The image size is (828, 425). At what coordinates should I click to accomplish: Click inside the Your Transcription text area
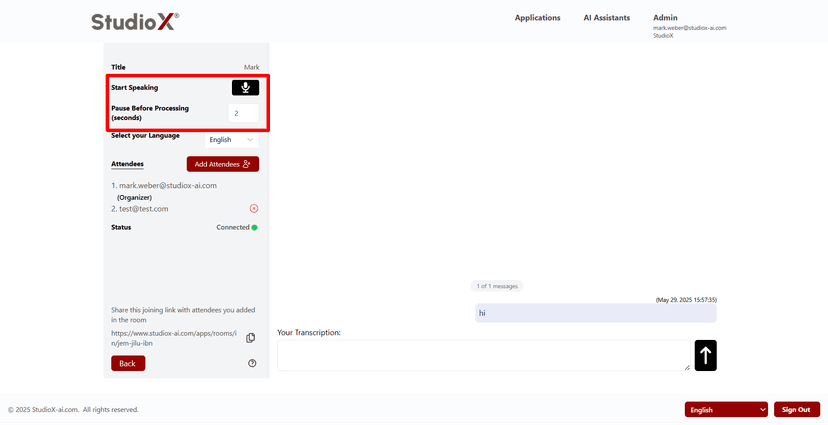484,355
